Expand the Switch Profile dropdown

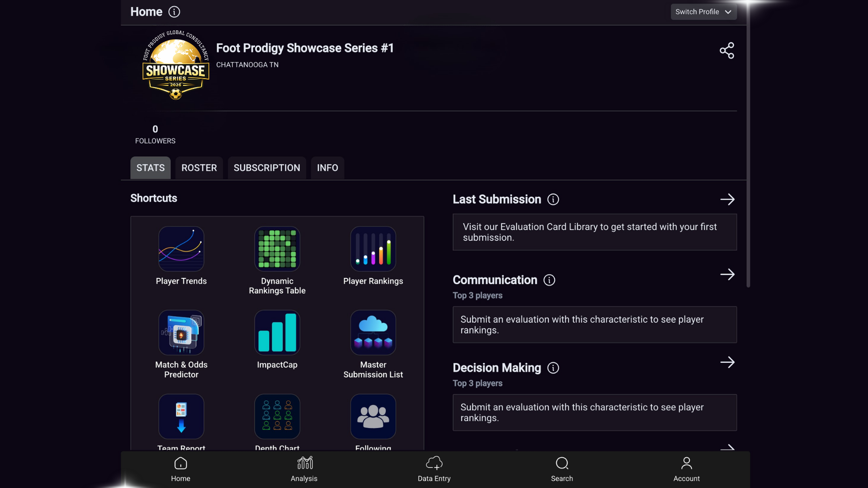[x=703, y=12]
